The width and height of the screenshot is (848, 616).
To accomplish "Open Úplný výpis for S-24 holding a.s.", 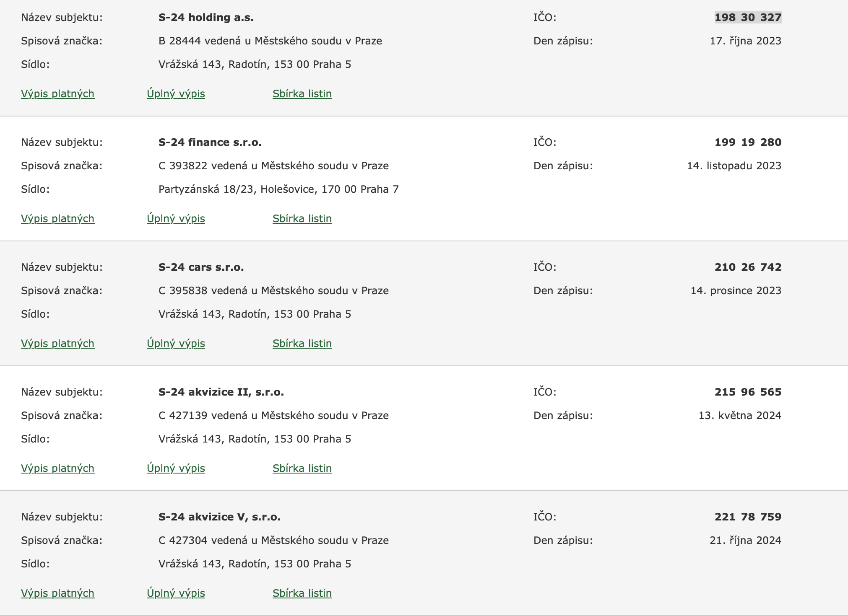I will tap(176, 93).
